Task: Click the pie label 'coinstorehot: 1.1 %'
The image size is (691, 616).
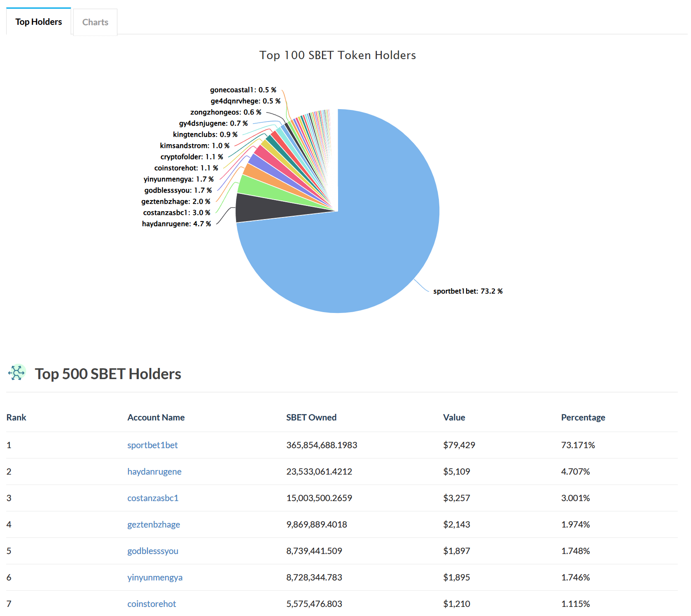Action: [186, 168]
